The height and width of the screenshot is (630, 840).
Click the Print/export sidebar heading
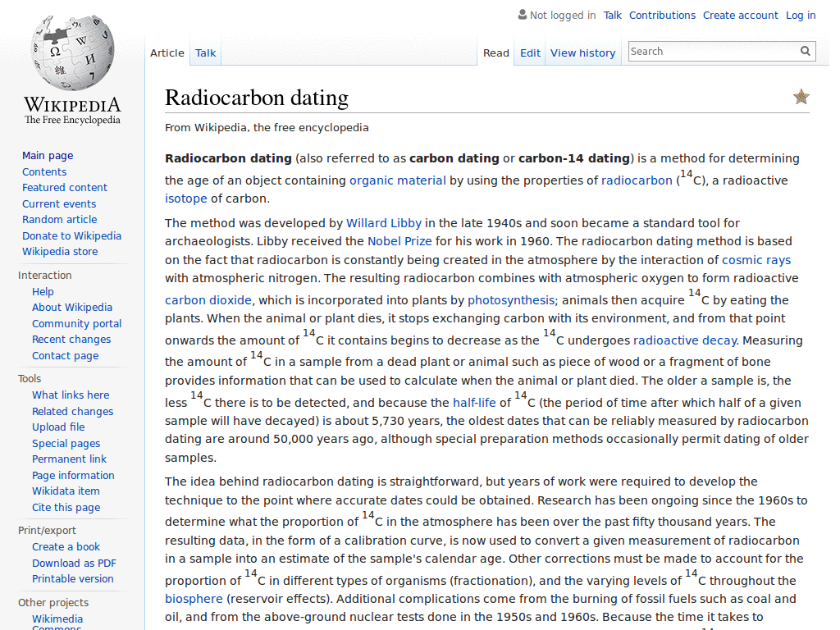pos(47,531)
